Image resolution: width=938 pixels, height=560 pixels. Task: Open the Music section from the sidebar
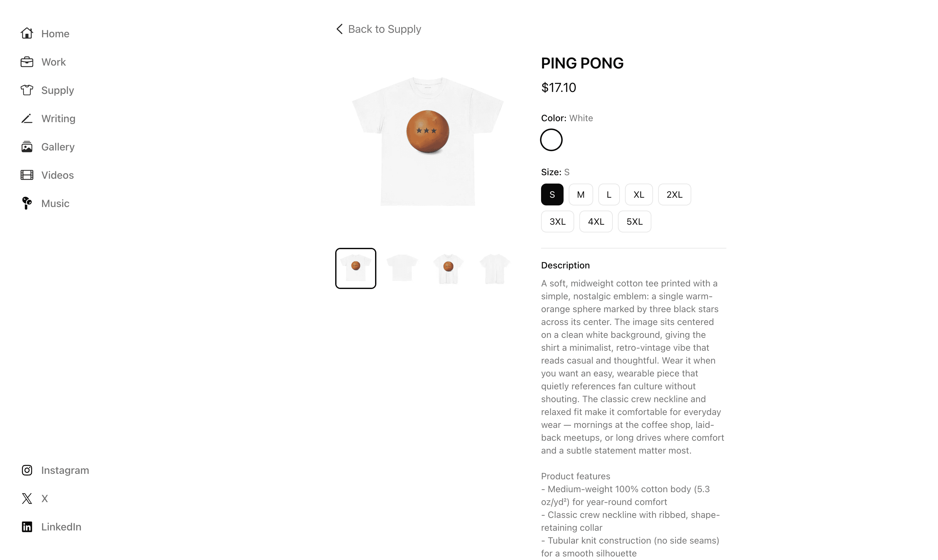55,203
